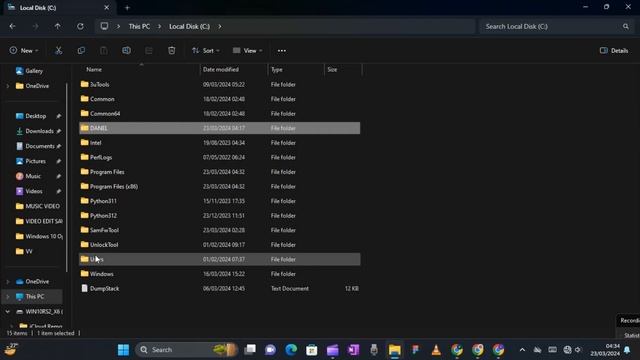640x360 pixels.
Task: Click This PC in breadcrumb
Action: 139,27
